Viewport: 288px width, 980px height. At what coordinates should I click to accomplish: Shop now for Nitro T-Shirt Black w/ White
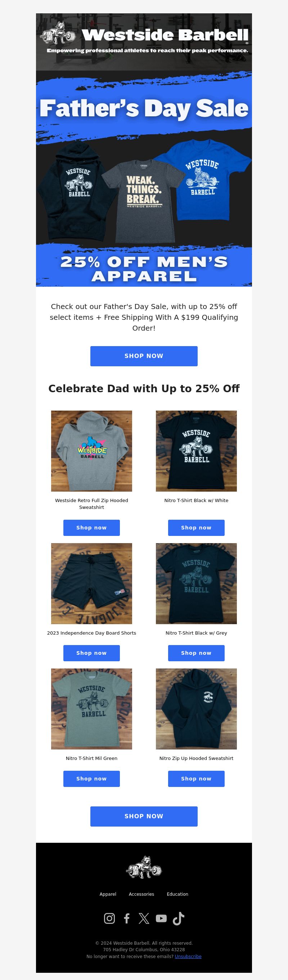point(196,528)
